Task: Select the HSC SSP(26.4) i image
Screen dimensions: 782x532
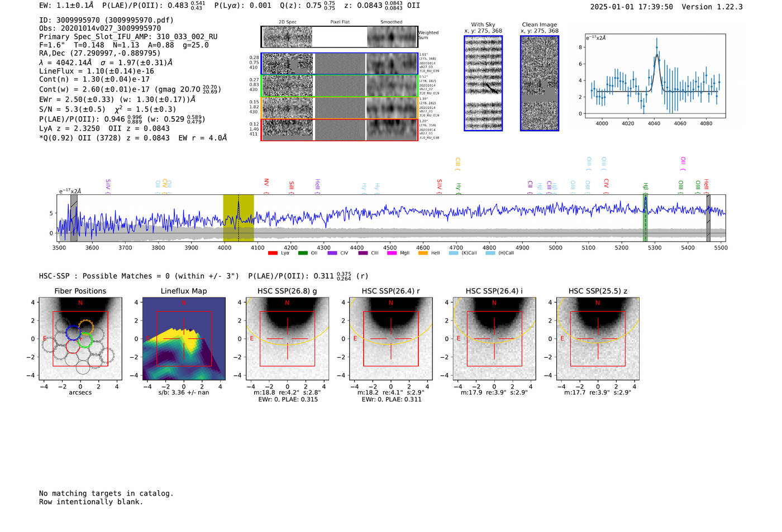Action: tap(494, 339)
